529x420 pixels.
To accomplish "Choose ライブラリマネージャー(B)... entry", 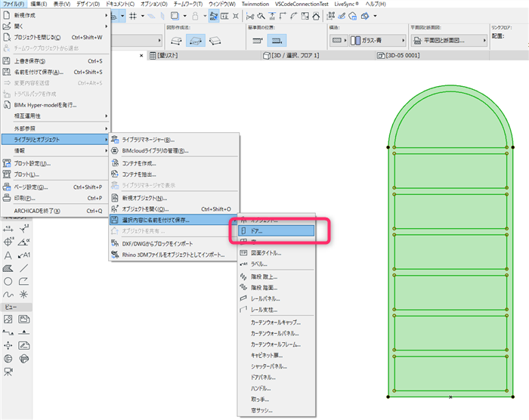I will [174, 140].
